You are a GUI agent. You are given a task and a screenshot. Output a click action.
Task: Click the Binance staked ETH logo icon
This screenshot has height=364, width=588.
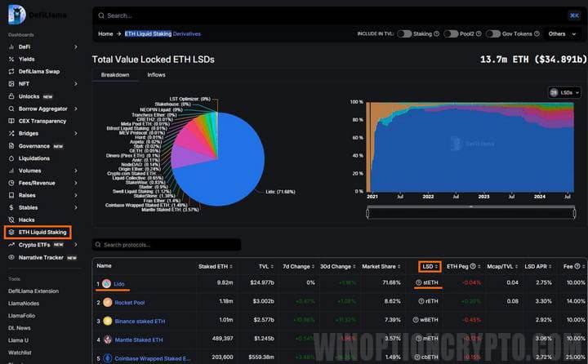(x=107, y=321)
